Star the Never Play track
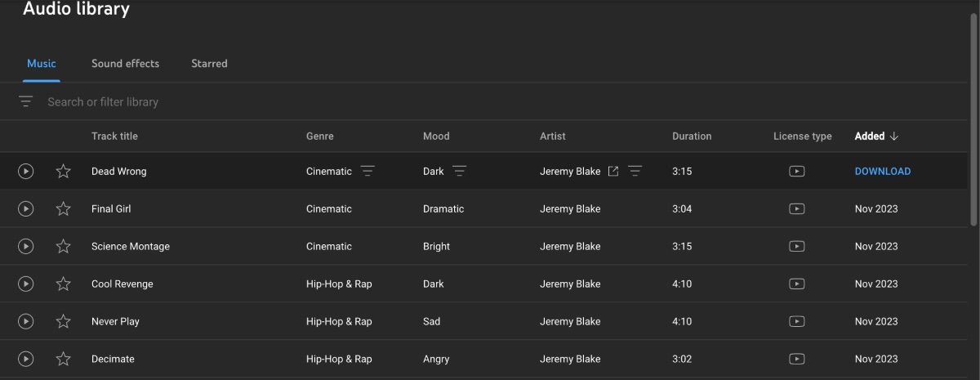The width and height of the screenshot is (980, 380). tap(64, 322)
